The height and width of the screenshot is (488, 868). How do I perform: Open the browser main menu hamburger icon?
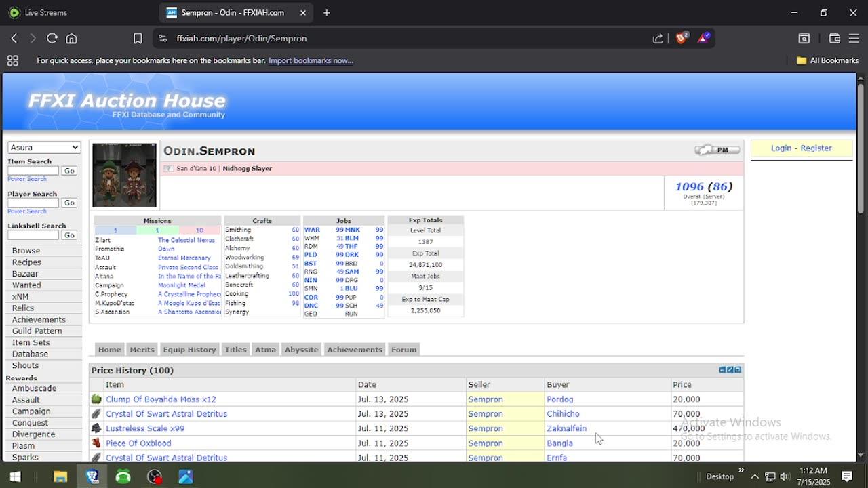[854, 39]
